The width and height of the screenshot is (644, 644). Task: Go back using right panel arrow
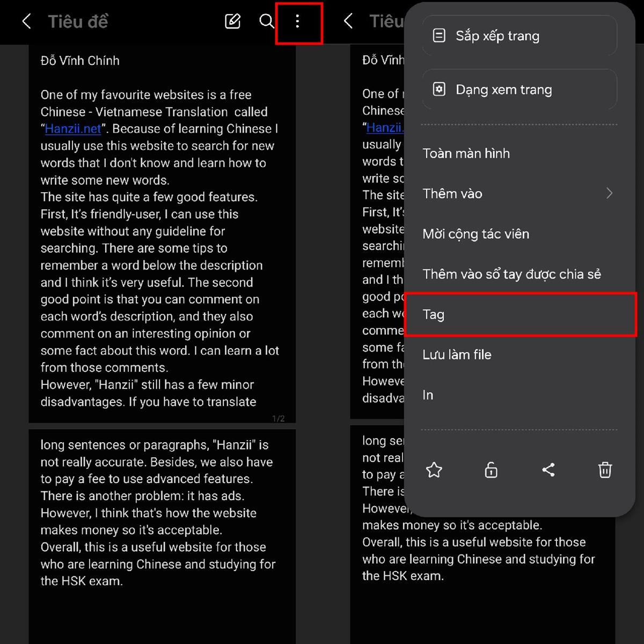point(348,21)
